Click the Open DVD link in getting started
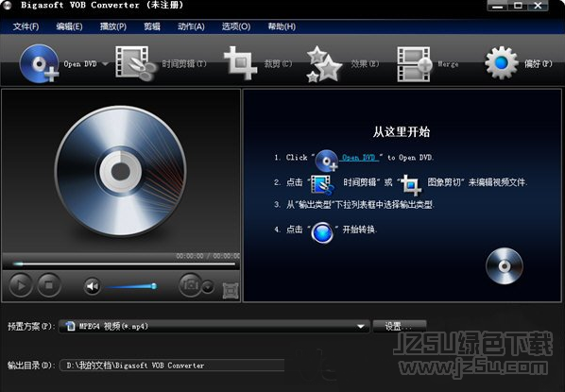565x392 pixels. (359, 158)
